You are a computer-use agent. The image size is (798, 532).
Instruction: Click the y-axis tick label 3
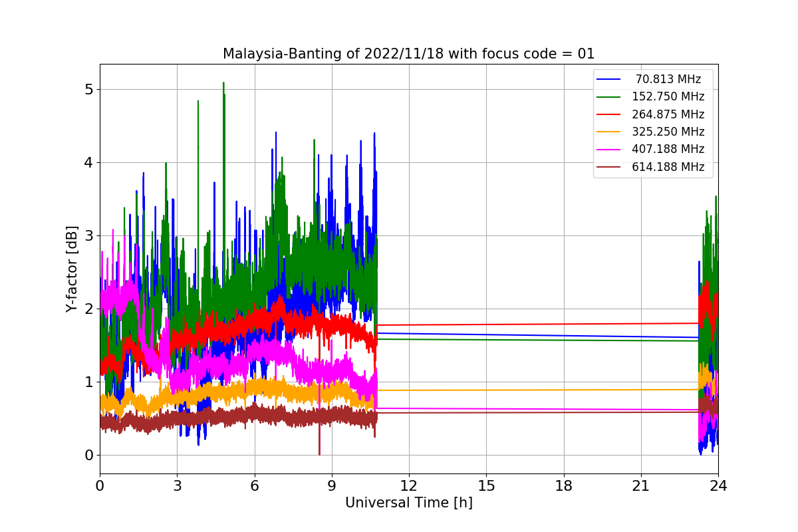coord(88,235)
